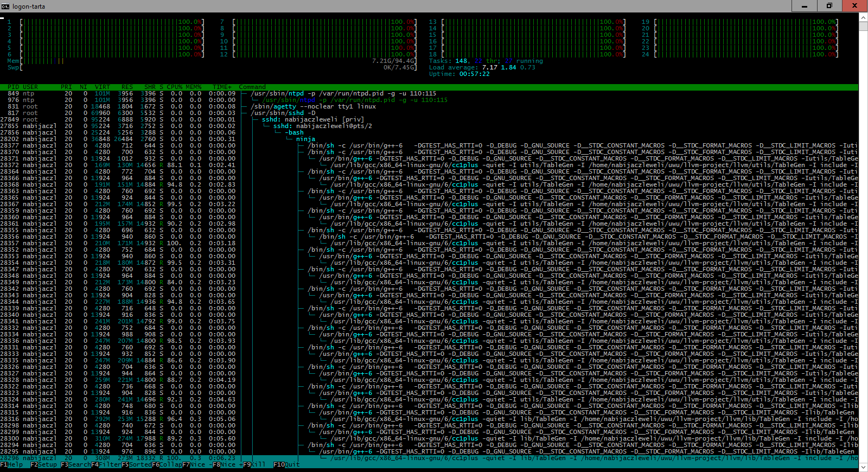Click the scrollbar up arrow
This screenshot has width=868, height=472.
coord(863,17)
